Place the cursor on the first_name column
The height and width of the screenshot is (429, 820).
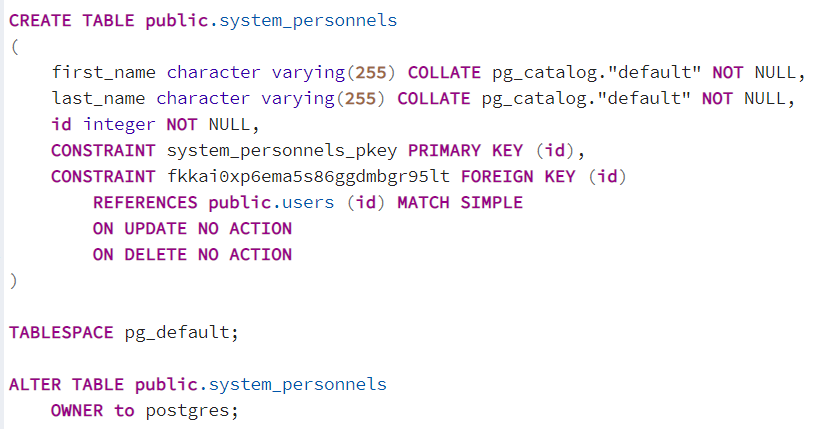[104, 72]
